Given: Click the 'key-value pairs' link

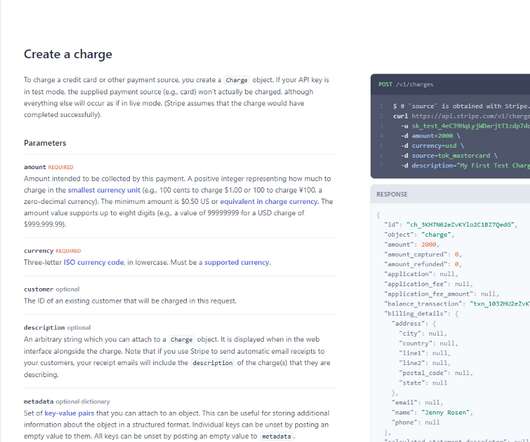Looking at the screenshot, I should pyautogui.click(x=69, y=413).
